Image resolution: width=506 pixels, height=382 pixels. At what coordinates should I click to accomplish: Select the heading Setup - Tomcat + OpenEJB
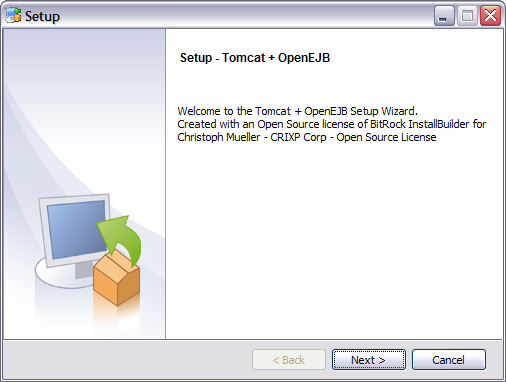[x=255, y=58]
